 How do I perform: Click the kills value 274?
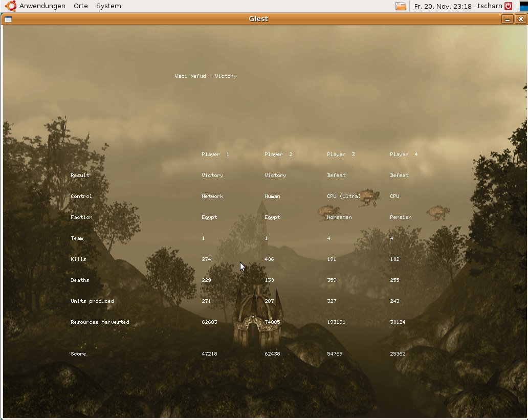(x=206, y=259)
